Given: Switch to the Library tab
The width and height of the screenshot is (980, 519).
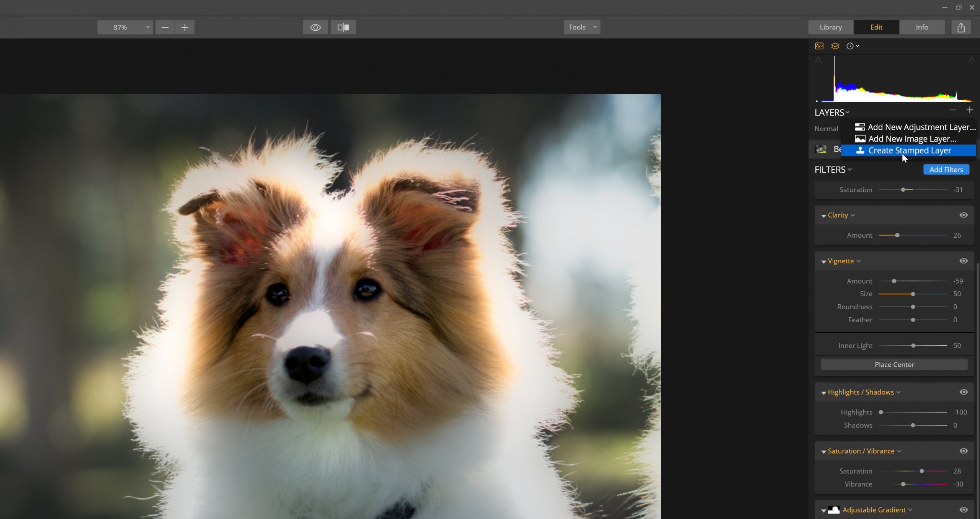Looking at the screenshot, I should click(831, 27).
